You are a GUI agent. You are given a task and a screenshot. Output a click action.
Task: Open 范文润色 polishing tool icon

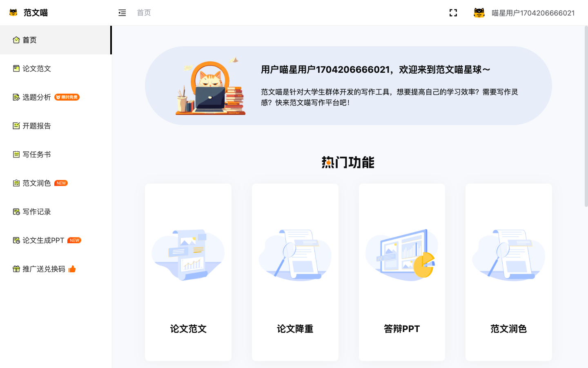click(x=16, y=183)
